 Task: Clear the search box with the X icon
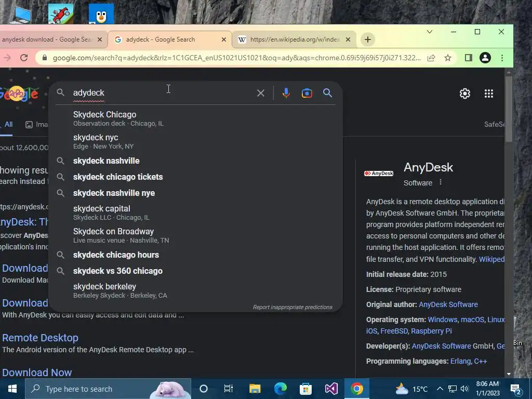(261, 93)
